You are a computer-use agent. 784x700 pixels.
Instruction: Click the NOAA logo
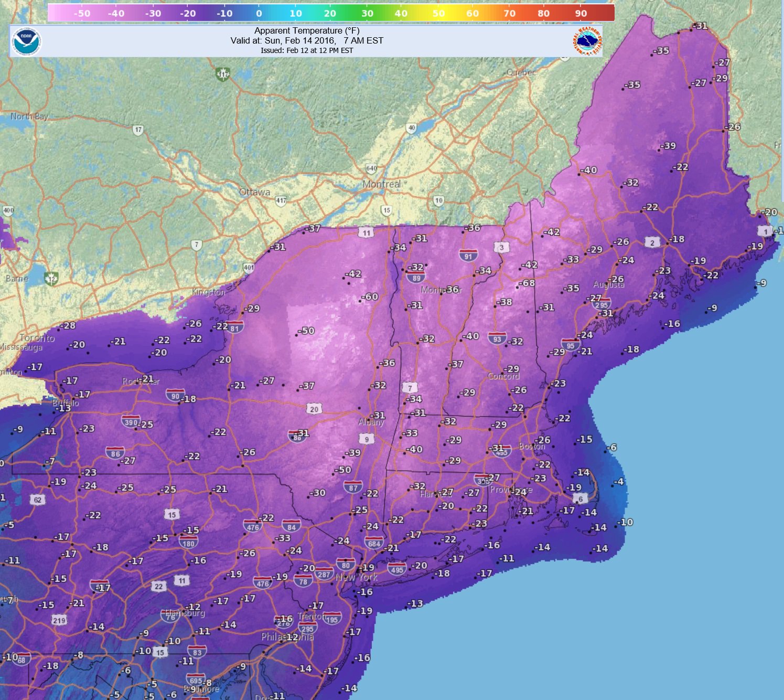point(27,39)
